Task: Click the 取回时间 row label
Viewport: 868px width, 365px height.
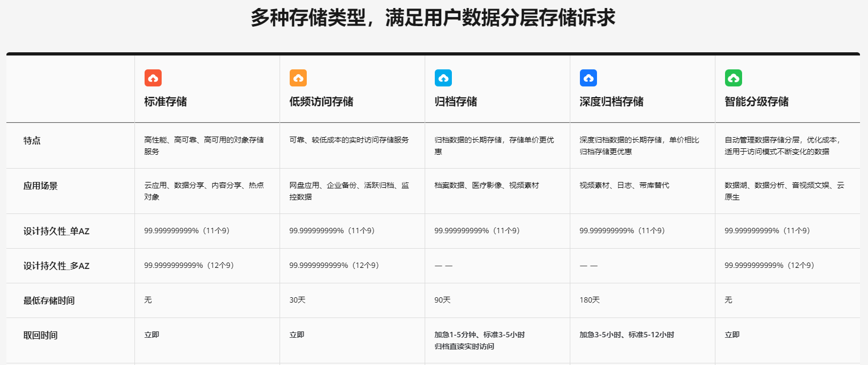Action: 41,335
